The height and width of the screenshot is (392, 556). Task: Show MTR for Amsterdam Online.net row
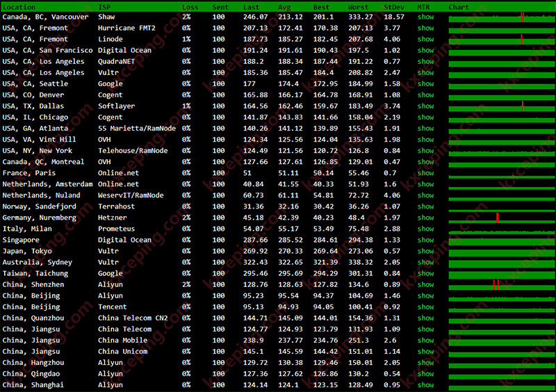(425, 184)
